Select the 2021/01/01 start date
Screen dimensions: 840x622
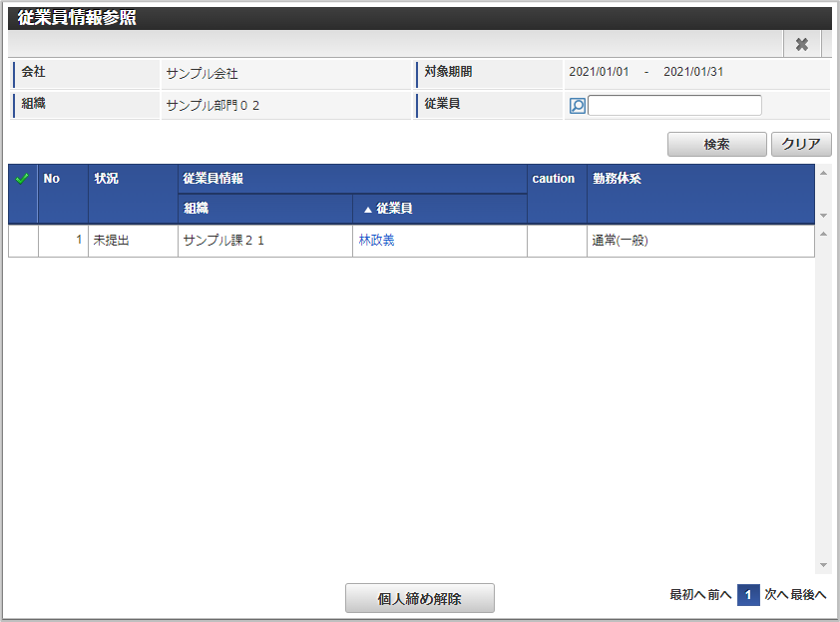[x=599, y=72]
